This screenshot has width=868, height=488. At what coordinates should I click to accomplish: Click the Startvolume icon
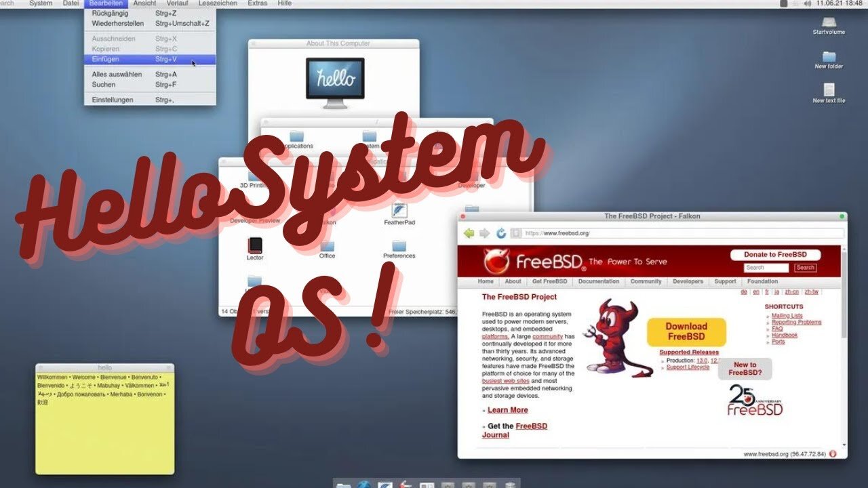coord(828,24)
